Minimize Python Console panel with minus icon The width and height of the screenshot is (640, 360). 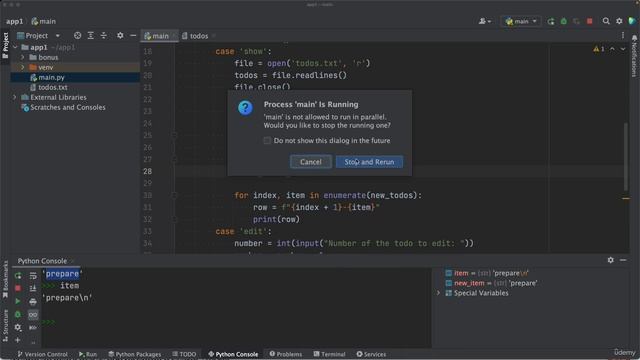click(623, 260)
